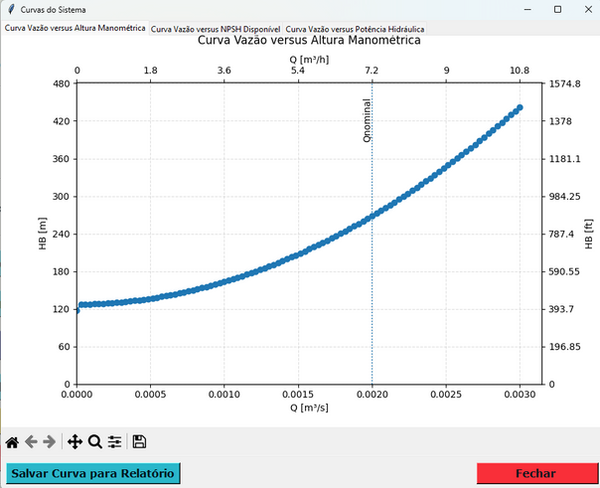The width and height of the screenshot is (600, 488).
Task: Switch to Curva Vazão versus Altura Manométrica tab
Action: pyautogui.click(x=75, y=28)
